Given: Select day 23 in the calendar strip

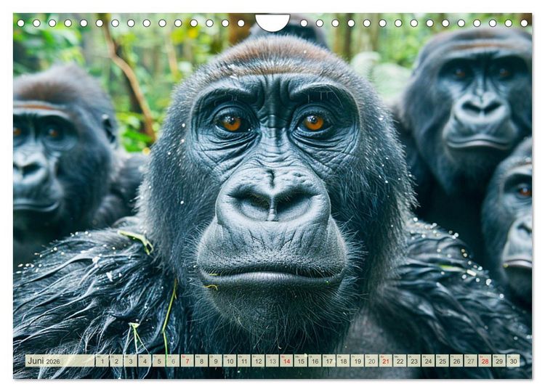Looking at the screenshot, I should pos(414,361).
